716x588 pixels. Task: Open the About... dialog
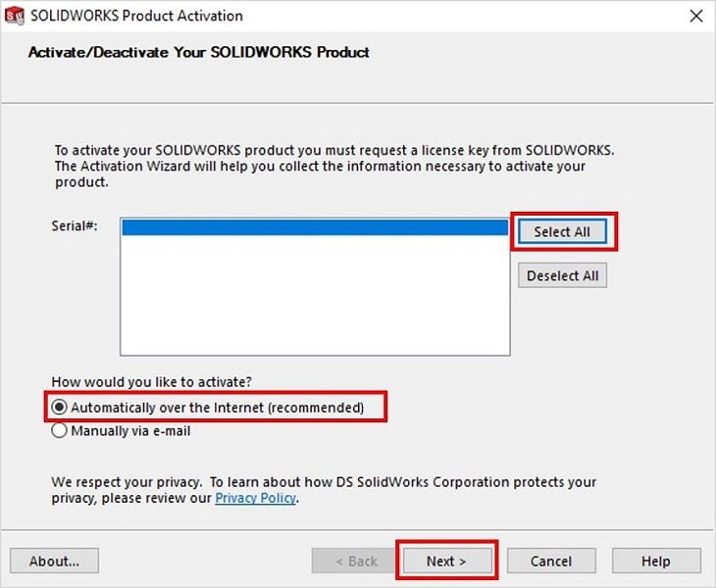pos(54,562)
